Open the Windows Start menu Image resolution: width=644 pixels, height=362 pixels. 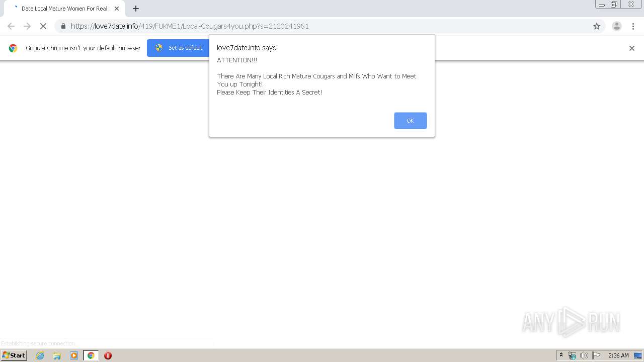[14, 355]
